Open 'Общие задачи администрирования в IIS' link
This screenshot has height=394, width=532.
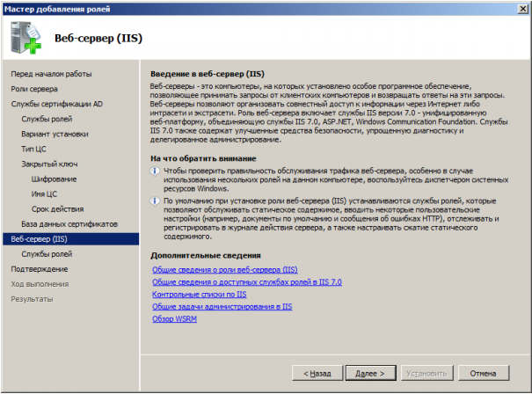tap(222, 307)
